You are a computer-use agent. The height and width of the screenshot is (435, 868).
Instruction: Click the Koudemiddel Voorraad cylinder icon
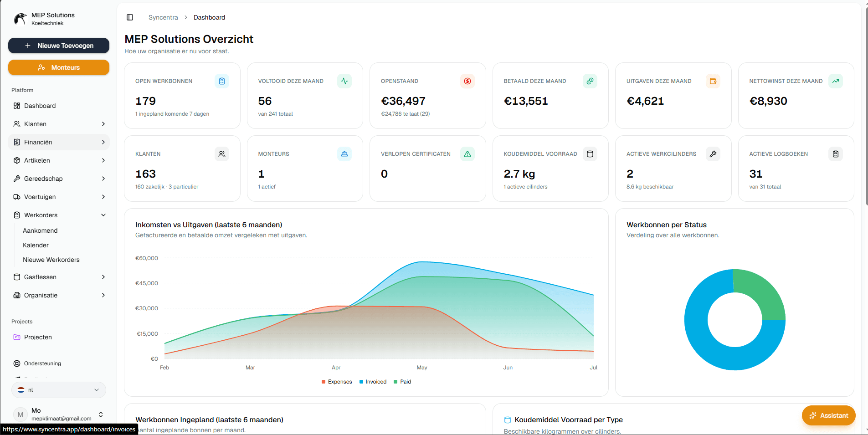pyautogui.click(x=590, y=154)
